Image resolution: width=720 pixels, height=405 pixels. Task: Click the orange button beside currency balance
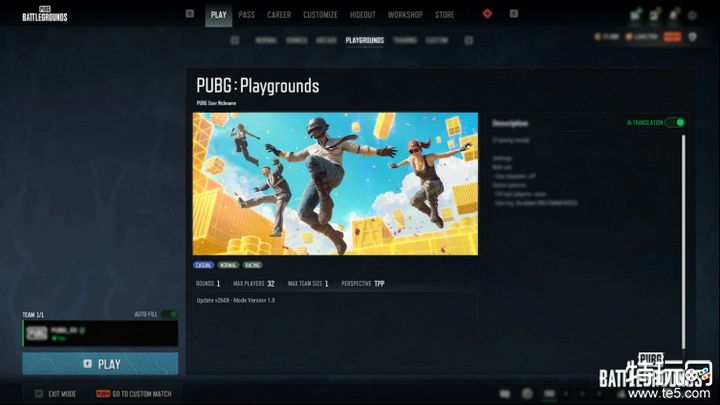click(x=672, y=37)
